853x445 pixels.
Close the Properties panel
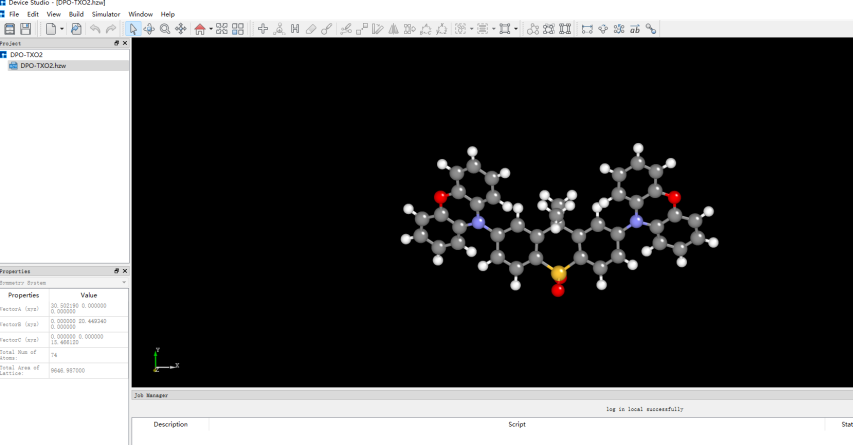[125, 271]
